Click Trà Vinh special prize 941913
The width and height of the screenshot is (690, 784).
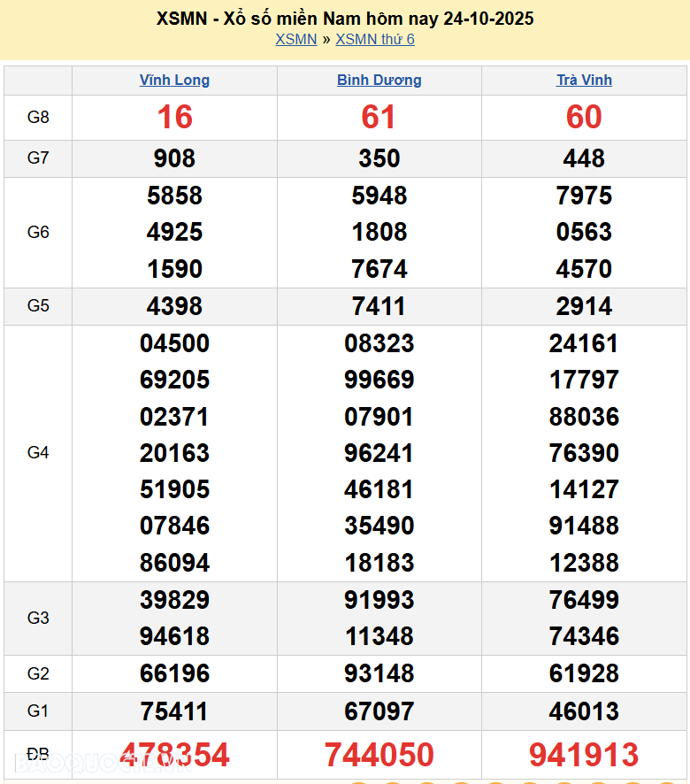coord(584,755)
